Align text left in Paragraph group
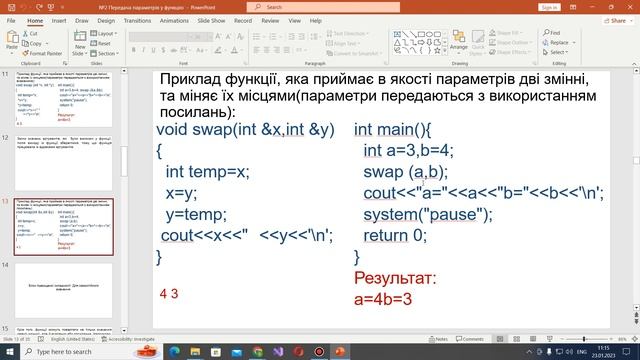The width and height of the screenshot is (640, 360). tap(256, 50)
